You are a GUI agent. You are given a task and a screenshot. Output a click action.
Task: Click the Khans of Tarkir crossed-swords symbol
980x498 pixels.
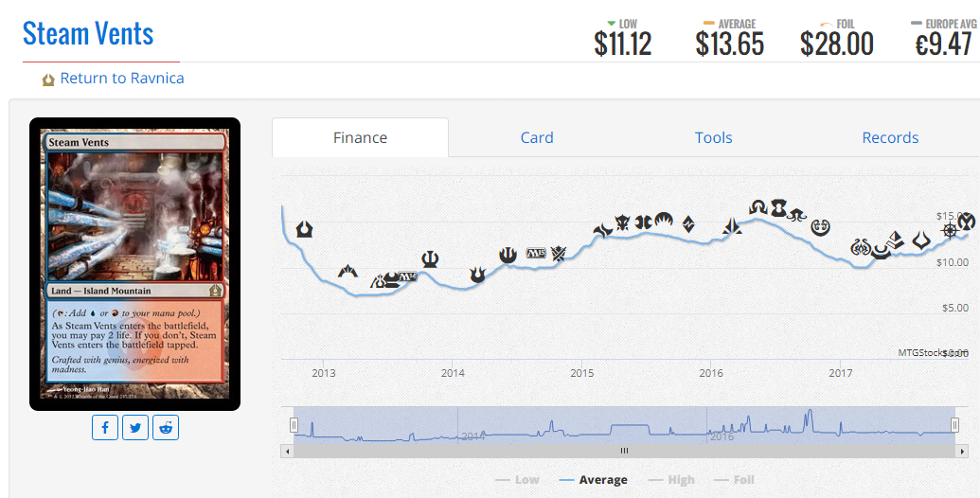[558, 254]
